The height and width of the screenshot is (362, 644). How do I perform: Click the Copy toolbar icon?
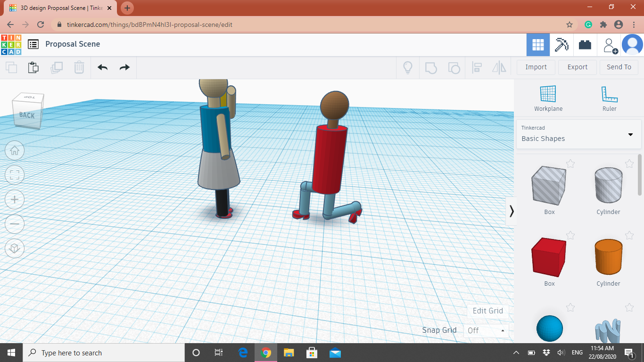click(11, 67)
